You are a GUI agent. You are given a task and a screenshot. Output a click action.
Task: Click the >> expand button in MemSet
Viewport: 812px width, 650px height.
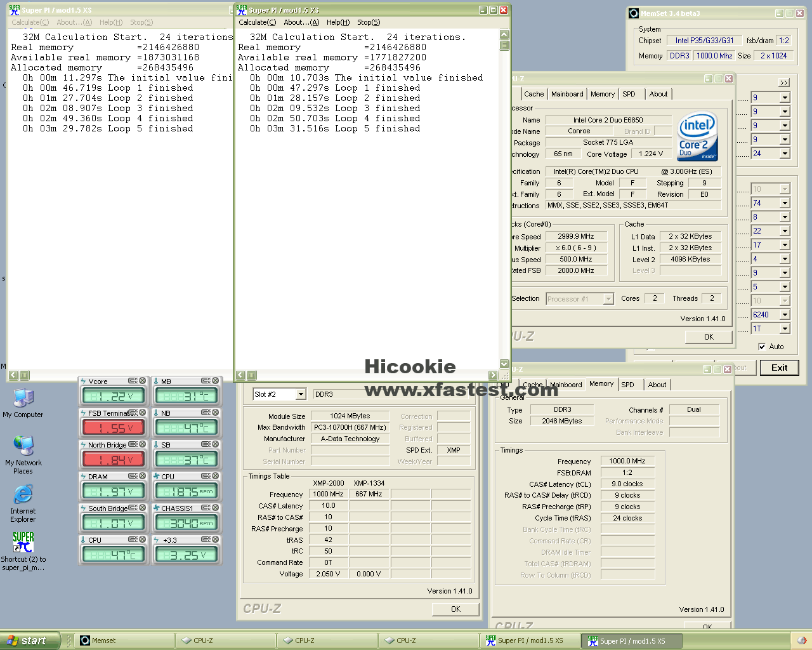coord(784,83)
